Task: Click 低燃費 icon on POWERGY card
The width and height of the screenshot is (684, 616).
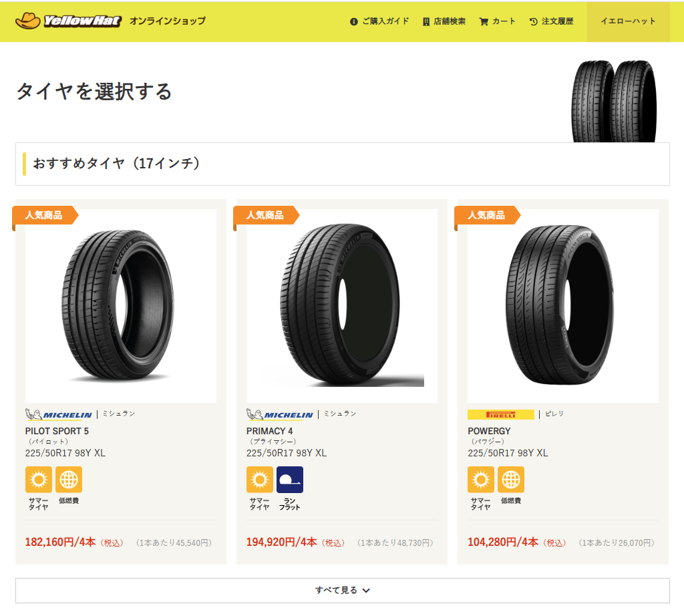Action: tap(511, 480)
